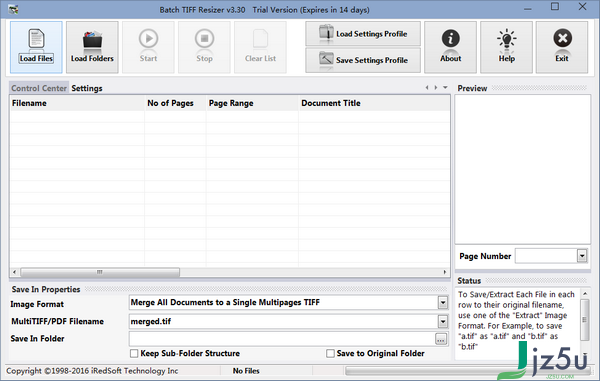The height and width of the screenshot is (381, 600).
Task: Switch to the Control Center tab
Action: click(x=39, y=88)
